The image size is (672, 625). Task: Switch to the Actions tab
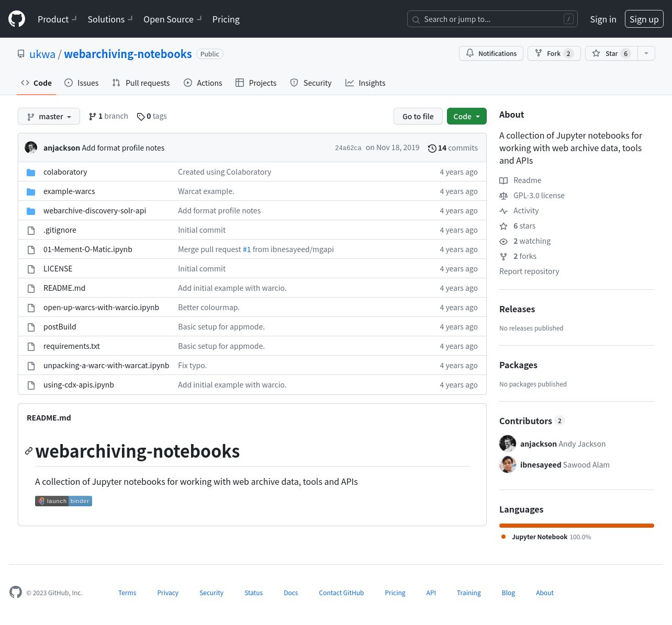[x=203, y=83]
